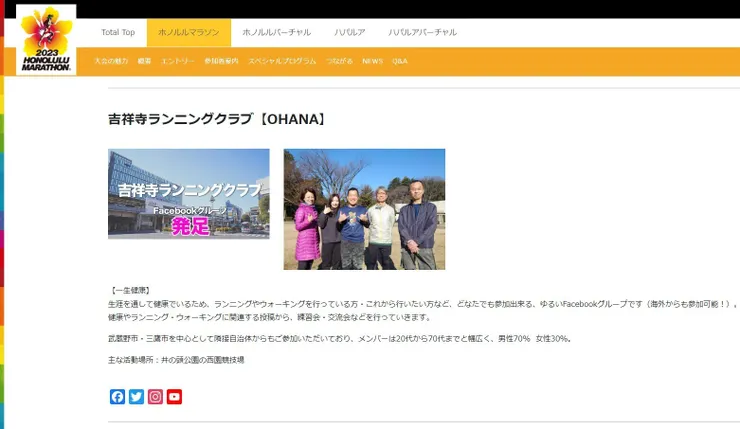Open the 大会の魅力 menu item
Screen dimensions: 740x429
click(111, 61)
